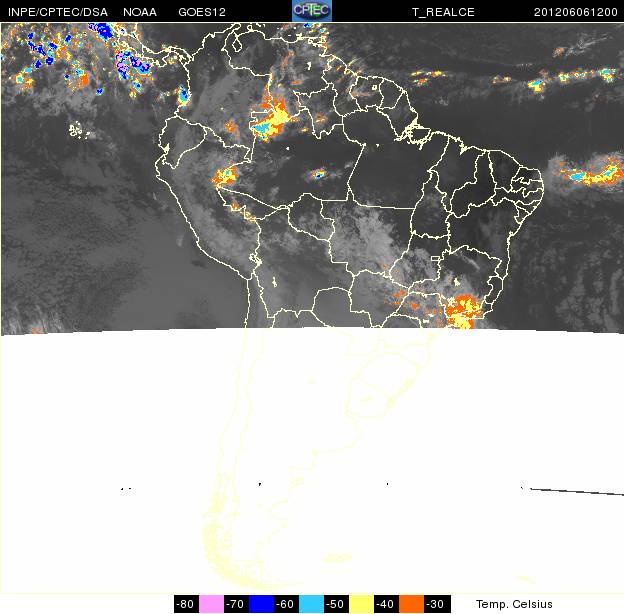Click the Temp. Celsius legend label
The image size is (624, 614).
pos(514,604)
